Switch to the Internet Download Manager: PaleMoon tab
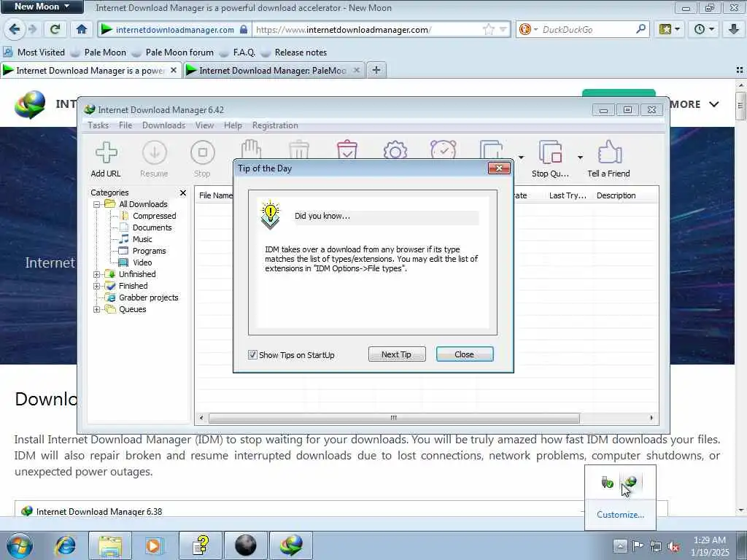 pyautogui.click(x=274, y=71)
